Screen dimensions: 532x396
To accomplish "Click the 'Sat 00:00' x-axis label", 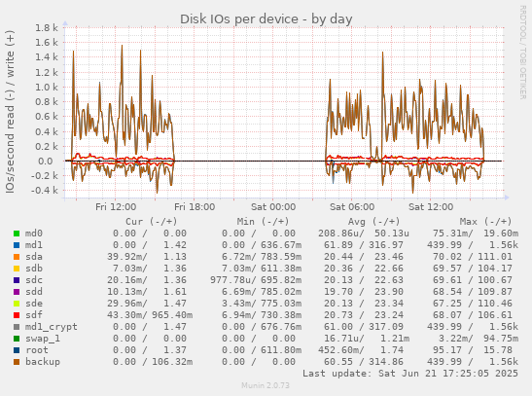I will (273, 207).
